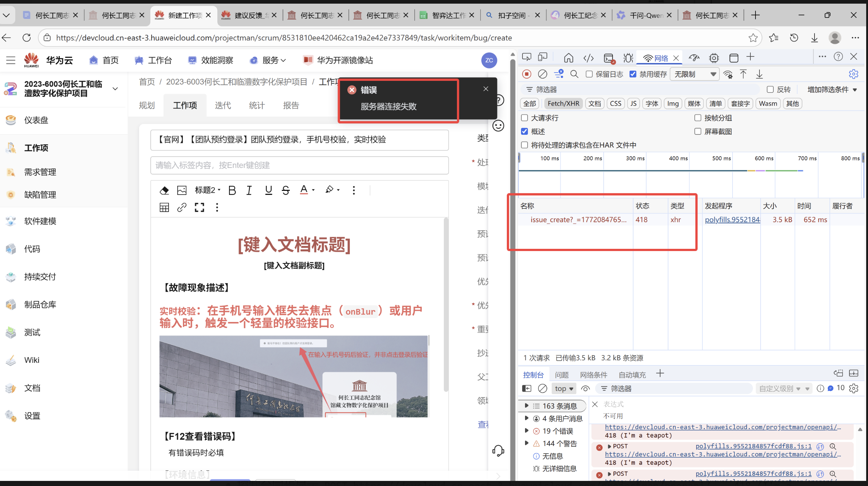Enable the 保留日志 checkbox
Image resolution: width=868 pixels, height=486 pixels.
point(589,74)
